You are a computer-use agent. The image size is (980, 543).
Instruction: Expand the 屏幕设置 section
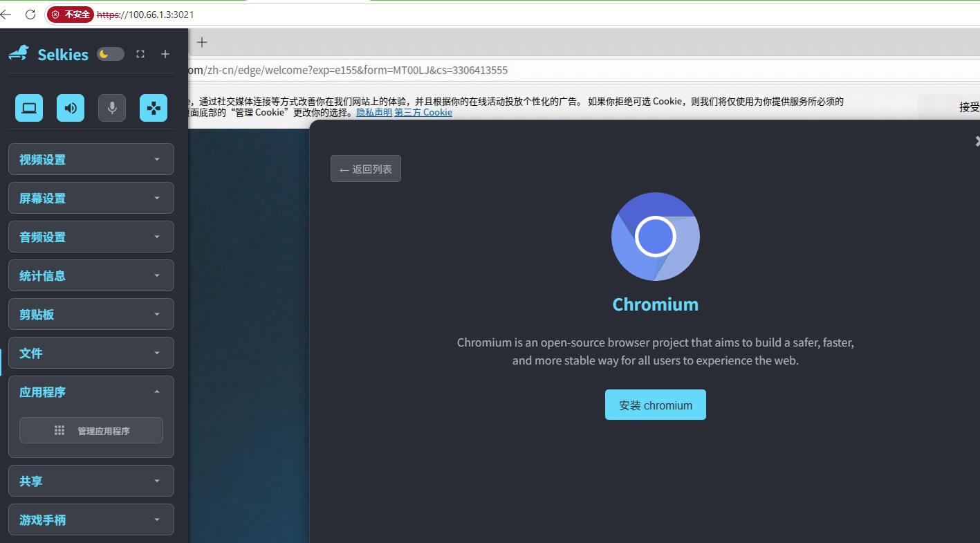click(x=91, y=198)
